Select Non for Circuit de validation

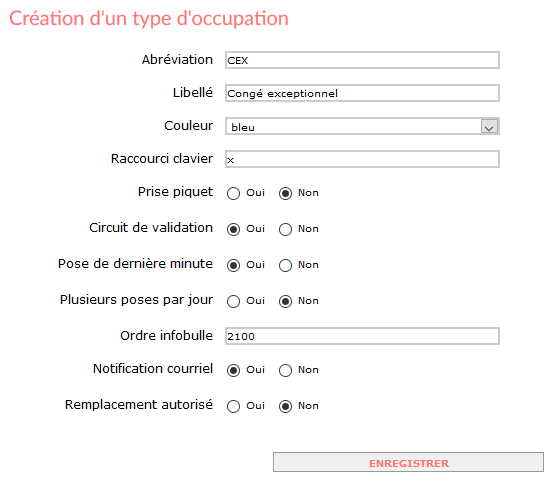tap(285, 229)
